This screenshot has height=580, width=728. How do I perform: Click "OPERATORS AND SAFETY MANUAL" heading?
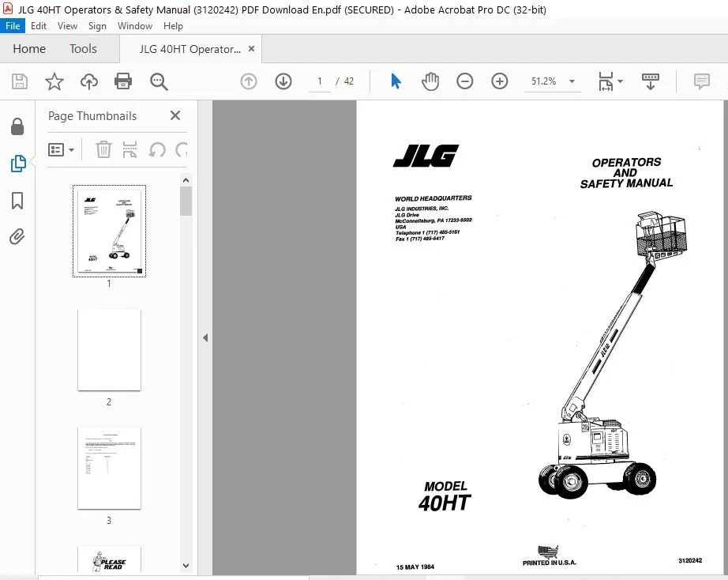point(626,173)
